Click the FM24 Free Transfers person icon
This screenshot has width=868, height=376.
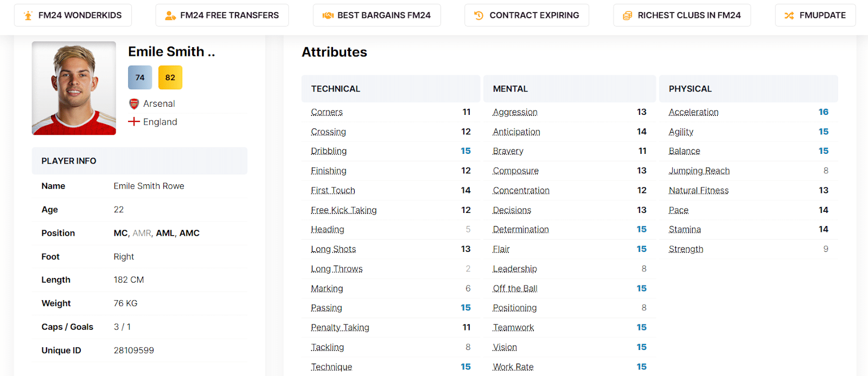click(170, 15)
